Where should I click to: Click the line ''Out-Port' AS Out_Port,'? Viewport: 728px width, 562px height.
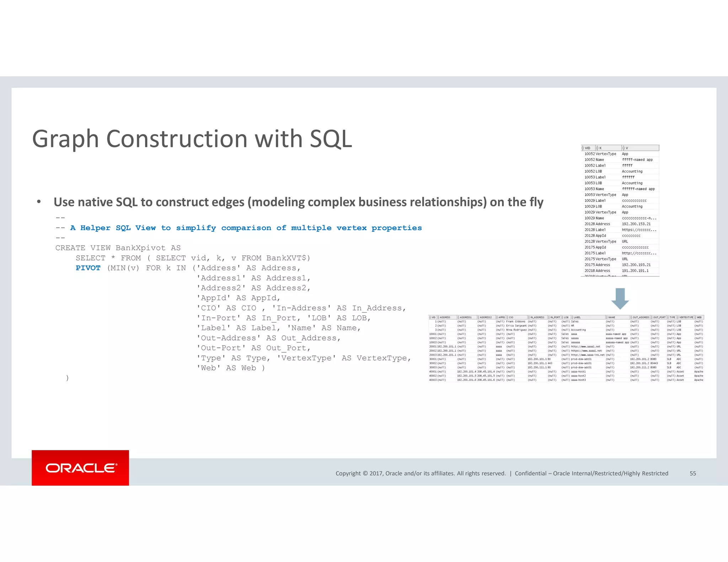point(254,348)
